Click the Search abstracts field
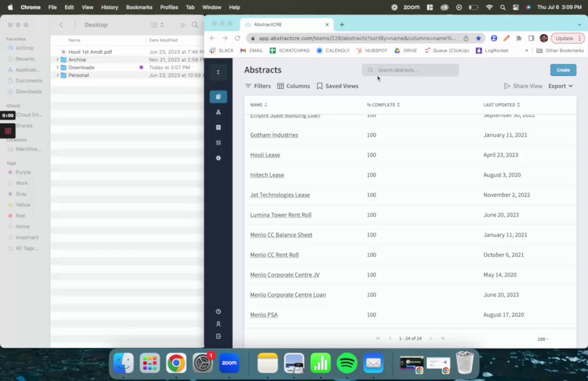The width and height of the screenshot is (588, 381). point(410,70)
